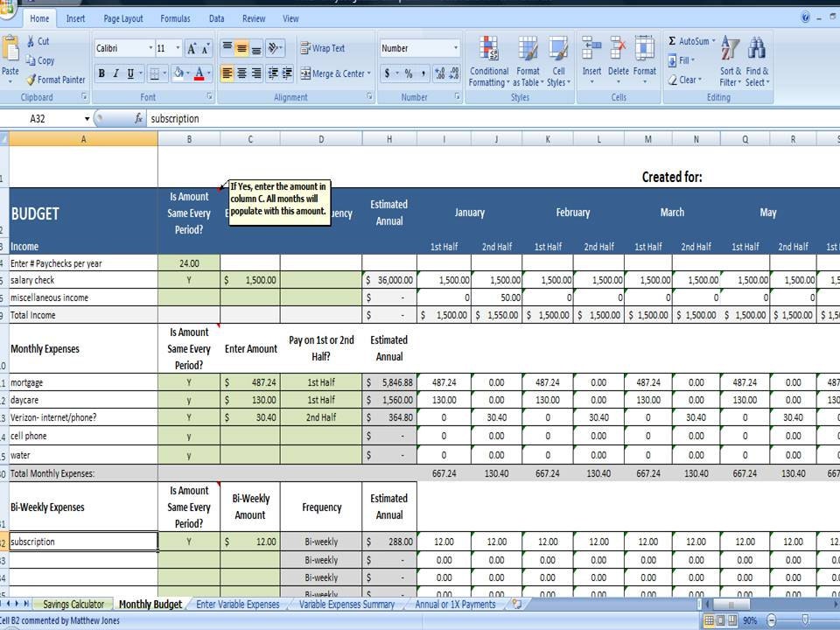Click Decrease Decimal icon

click(454, 73)
